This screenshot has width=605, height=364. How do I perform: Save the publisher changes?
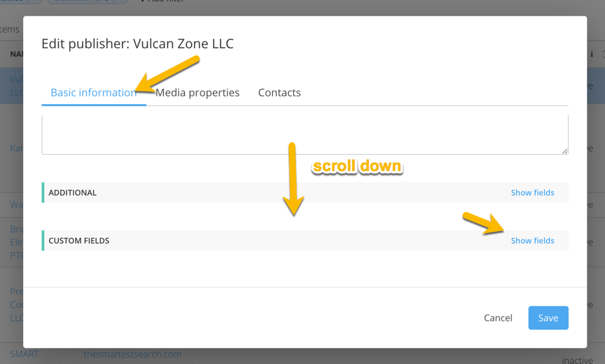point(548,318)
